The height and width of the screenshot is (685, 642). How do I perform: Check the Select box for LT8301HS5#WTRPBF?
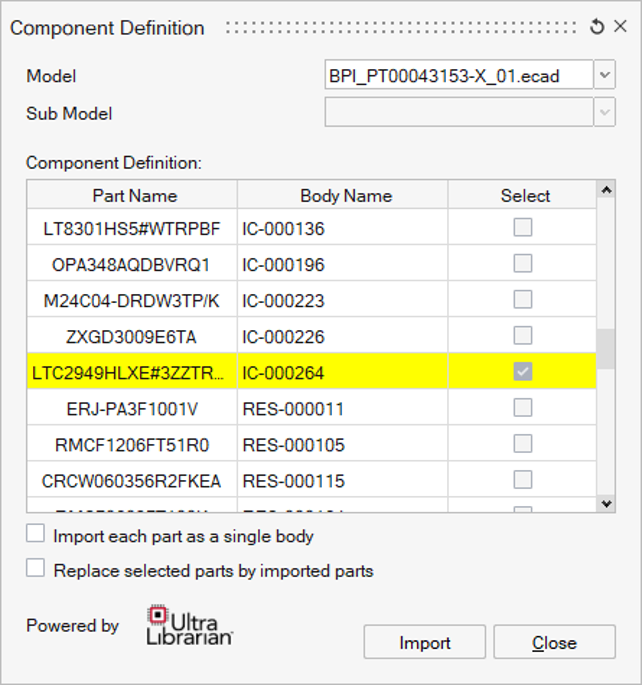click(523, 228)
